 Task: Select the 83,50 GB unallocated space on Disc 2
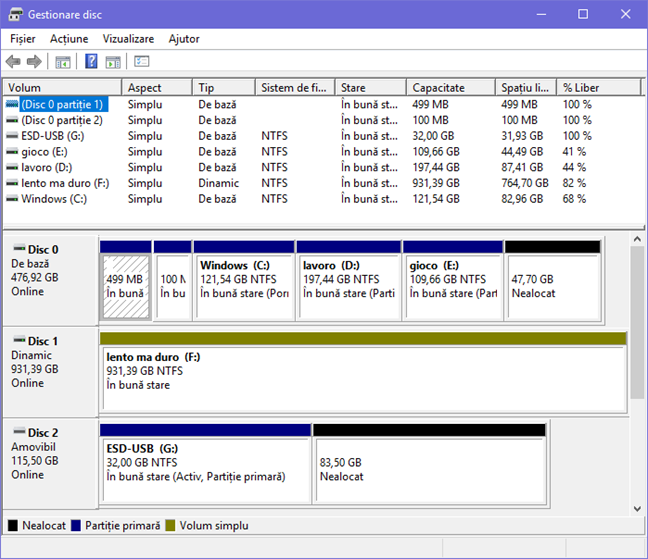point(429,470)
